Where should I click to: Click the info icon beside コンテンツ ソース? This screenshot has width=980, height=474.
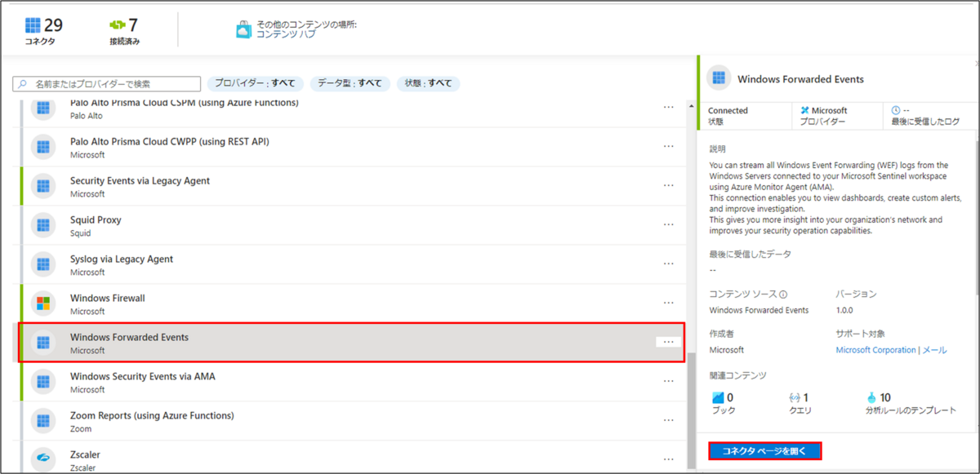[x=783, y=295]
